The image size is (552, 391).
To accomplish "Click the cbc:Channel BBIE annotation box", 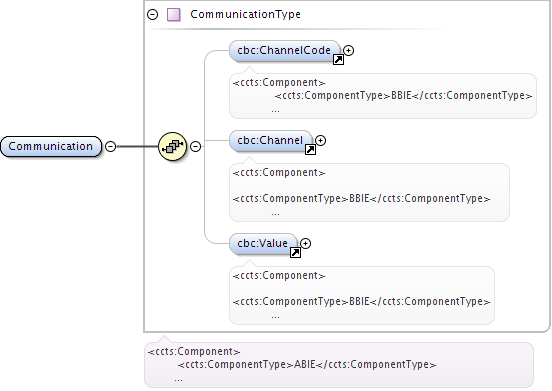I will click(369, 192).
